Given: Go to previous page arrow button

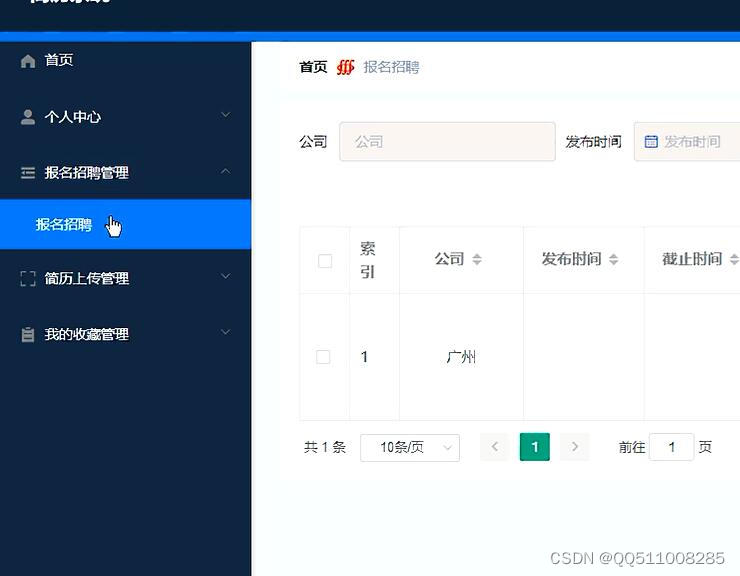Looking at the screenshot, I should click(x=495, y=447).
